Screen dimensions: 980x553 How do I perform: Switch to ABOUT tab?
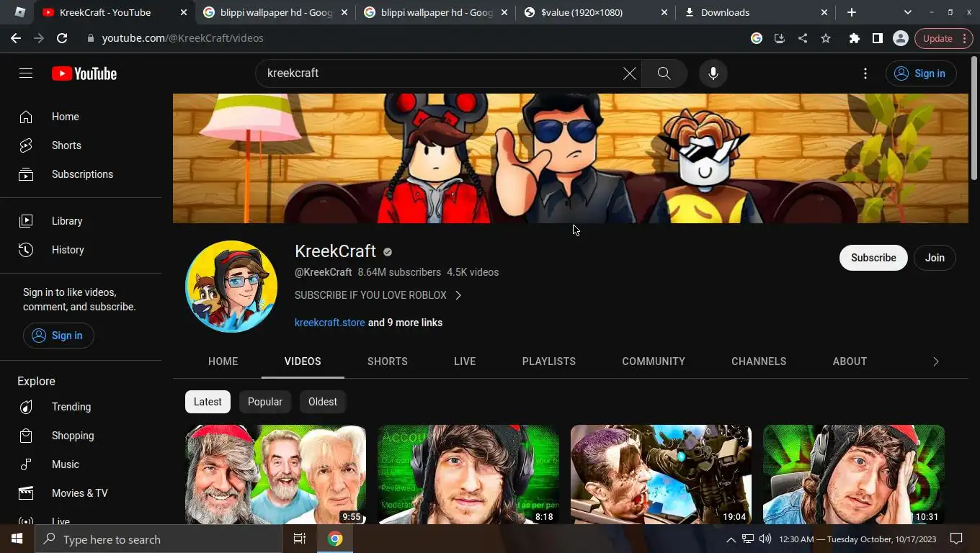click(850, 361)
